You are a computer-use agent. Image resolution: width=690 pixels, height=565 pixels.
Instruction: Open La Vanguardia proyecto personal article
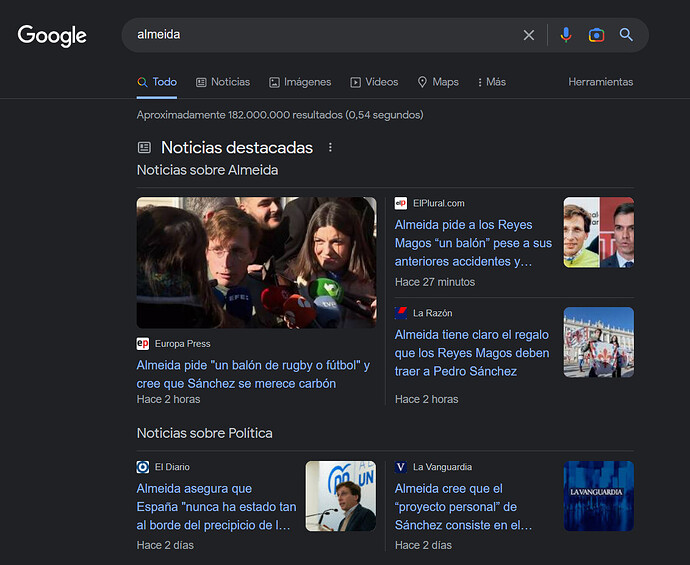click(463, 507)
